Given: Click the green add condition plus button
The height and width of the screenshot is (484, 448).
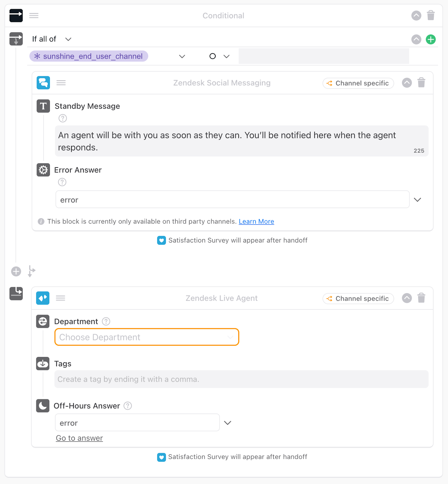Looking at the screenshot, I should pyautogui.click(x=430, y=39).
